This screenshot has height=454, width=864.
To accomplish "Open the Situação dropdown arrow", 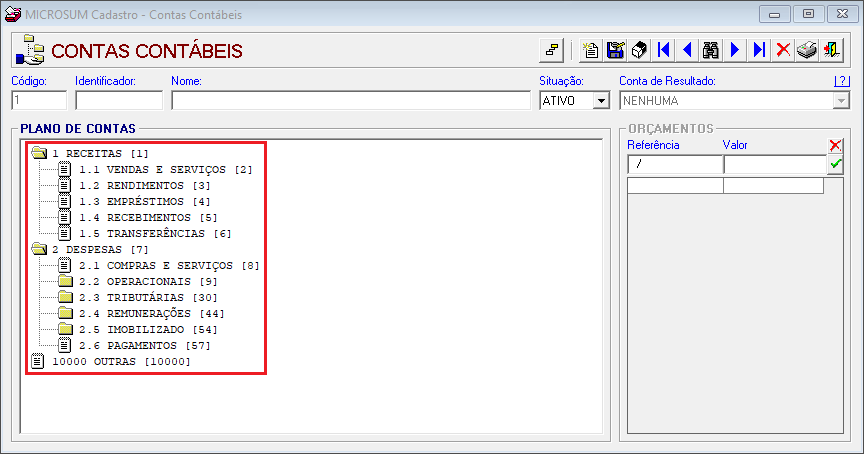I will 601,101.
